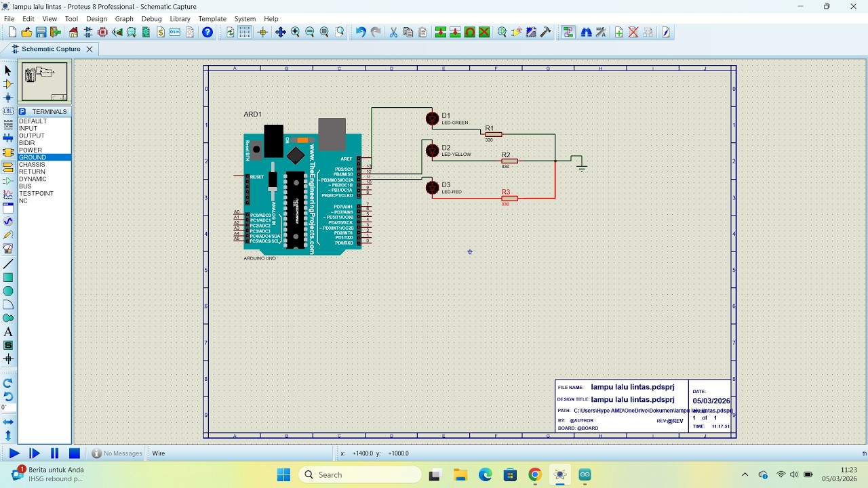Open the Template menu

coord(212,19)
